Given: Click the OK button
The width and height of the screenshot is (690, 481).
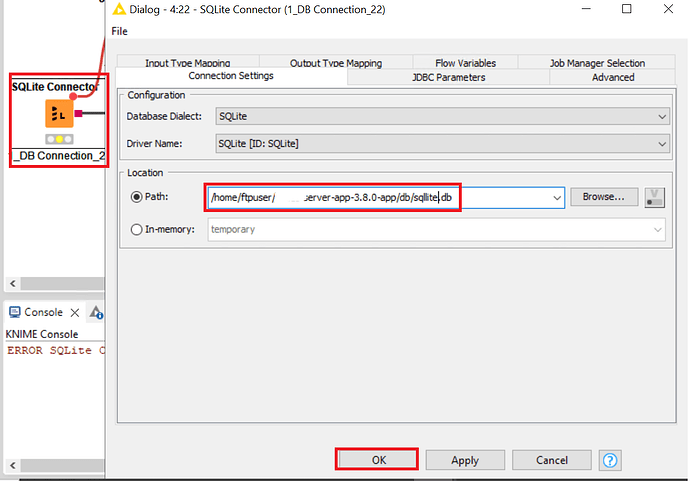Looking at the screenshot, I should 377,460.
